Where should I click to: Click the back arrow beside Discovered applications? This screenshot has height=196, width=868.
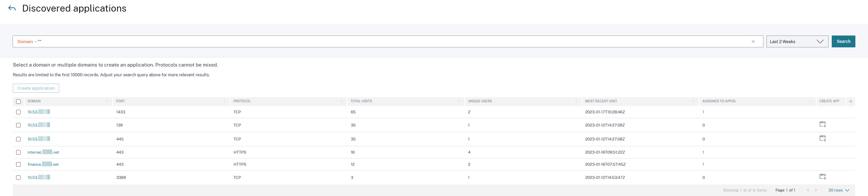12,8
